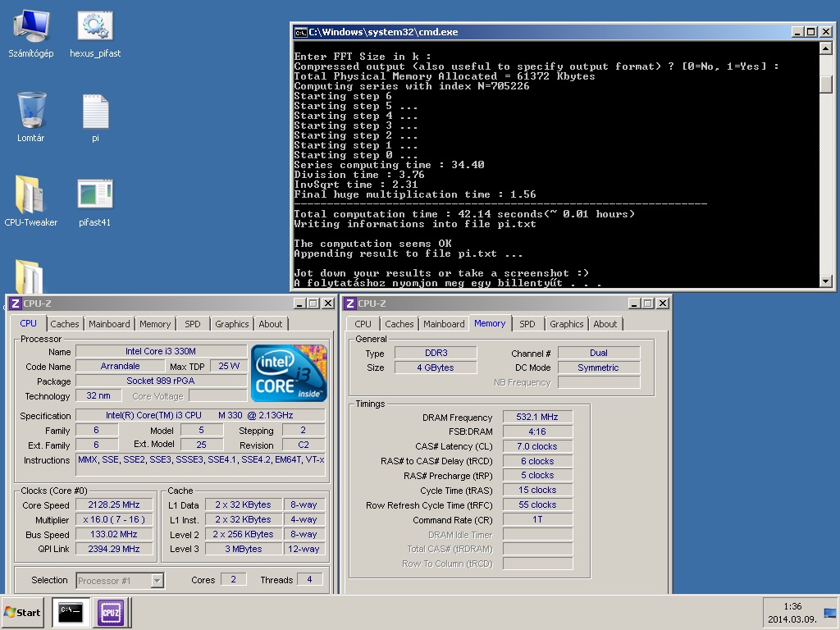Activate the cmd taskbar button
This screenshot has height=630, width=840.
pos(71,612)
